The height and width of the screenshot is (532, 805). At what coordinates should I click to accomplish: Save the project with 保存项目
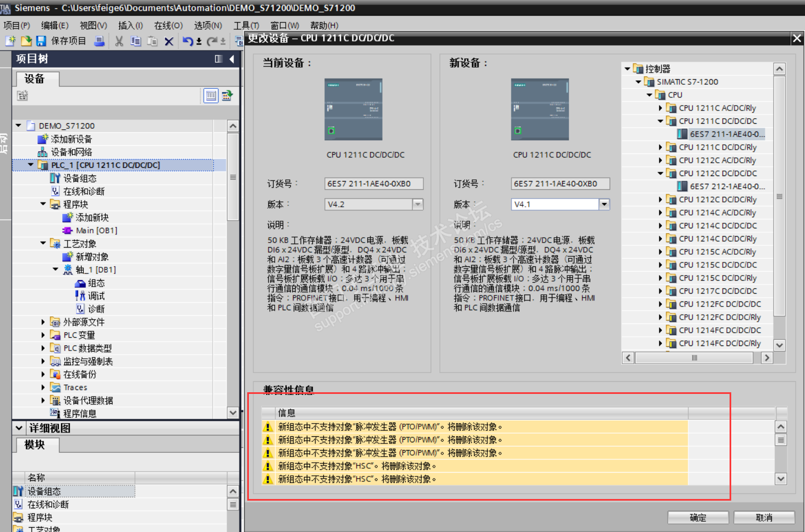pos(61,41)
